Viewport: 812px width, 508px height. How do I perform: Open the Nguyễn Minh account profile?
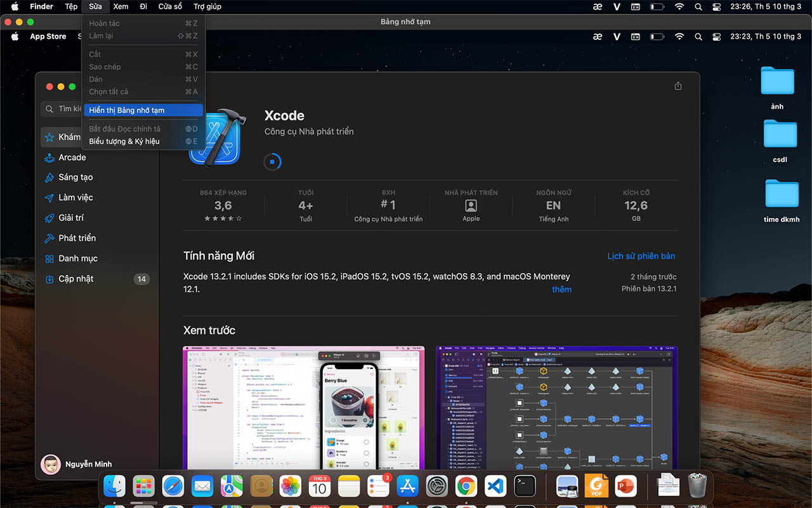pyautogui.click(x=76, y=464)
